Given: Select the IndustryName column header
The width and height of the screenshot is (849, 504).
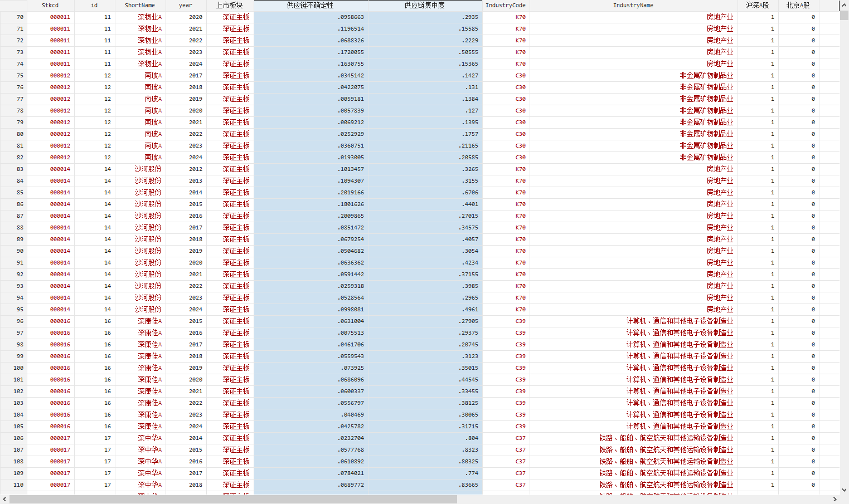Looking at the screenshot, I should [x=633, y=5].
